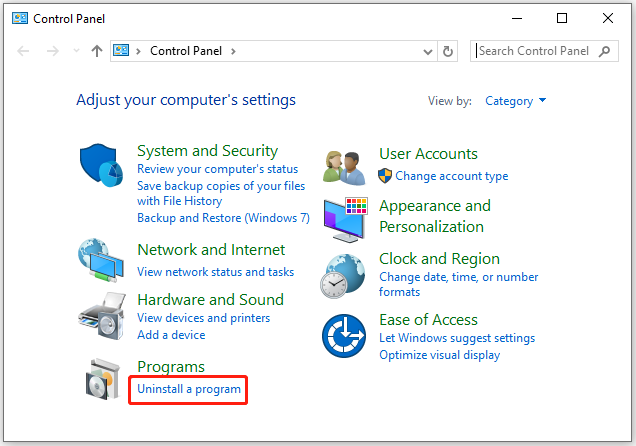Open the Clock and Region globe clock icon
Image resolution: width=636 pixels, height=446 pixels.
tap(343, 276)
